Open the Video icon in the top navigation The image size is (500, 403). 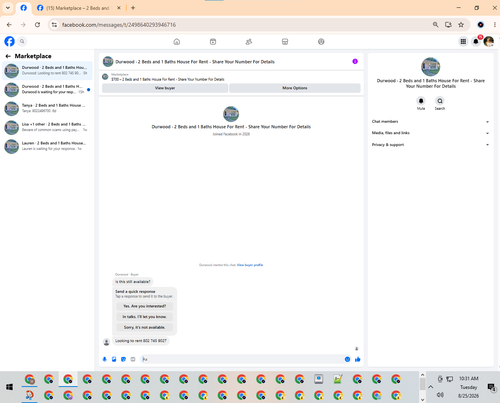coord(213,42)
